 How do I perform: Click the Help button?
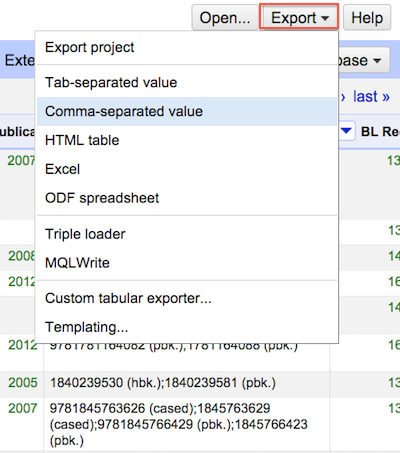tap(367, 17)
